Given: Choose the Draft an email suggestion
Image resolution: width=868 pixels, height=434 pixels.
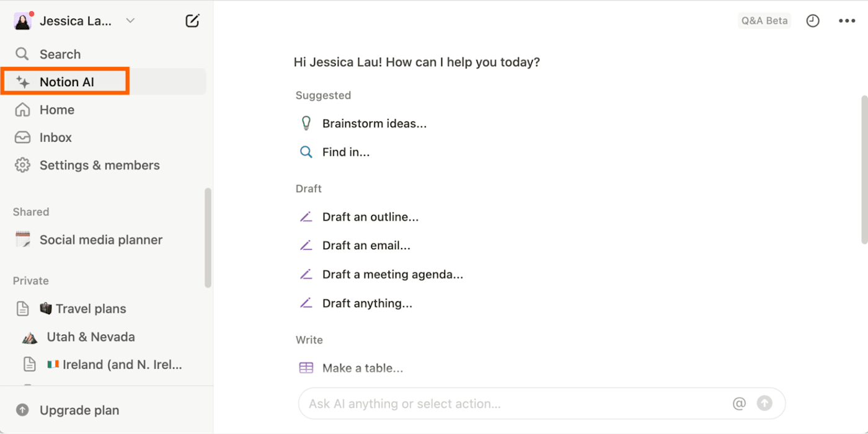Looking at the screenshot, I should click(x=365, y=245).
